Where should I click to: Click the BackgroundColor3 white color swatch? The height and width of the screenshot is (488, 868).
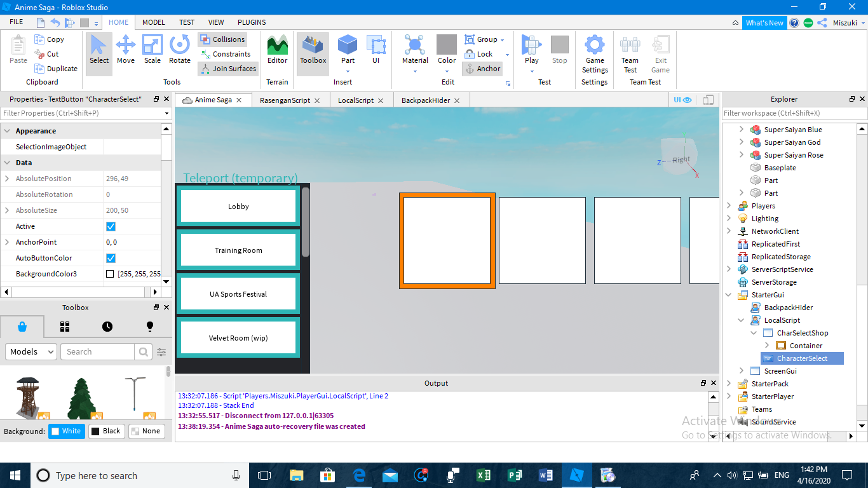(110, 274)
